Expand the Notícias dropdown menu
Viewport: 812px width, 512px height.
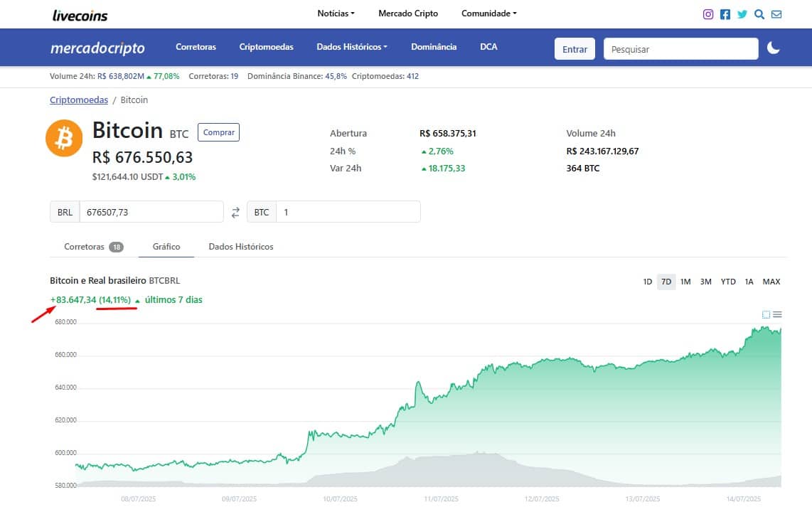click(x=336, y=14)
